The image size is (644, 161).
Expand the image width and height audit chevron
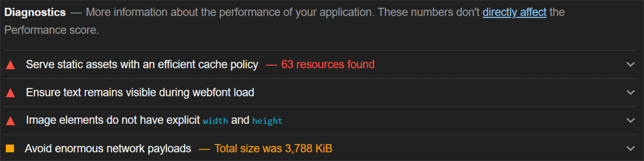[630, 120]
